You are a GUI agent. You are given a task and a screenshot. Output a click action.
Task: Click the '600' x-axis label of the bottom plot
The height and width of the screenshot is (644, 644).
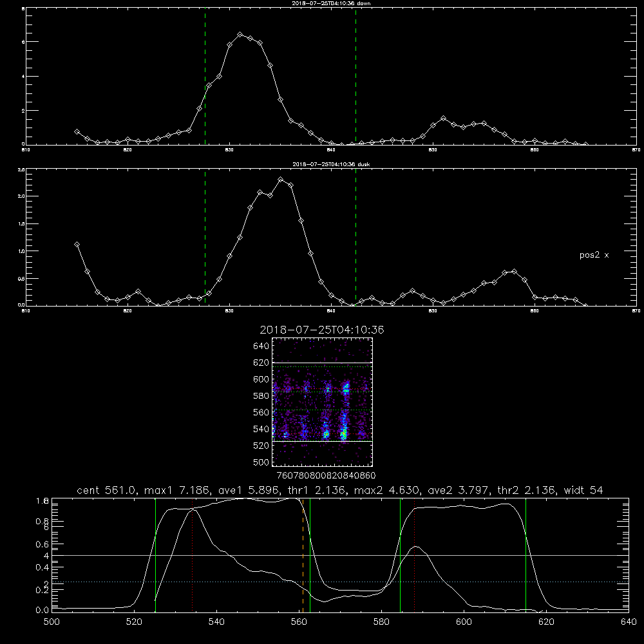pyautogui.click(x=464, y=622)
